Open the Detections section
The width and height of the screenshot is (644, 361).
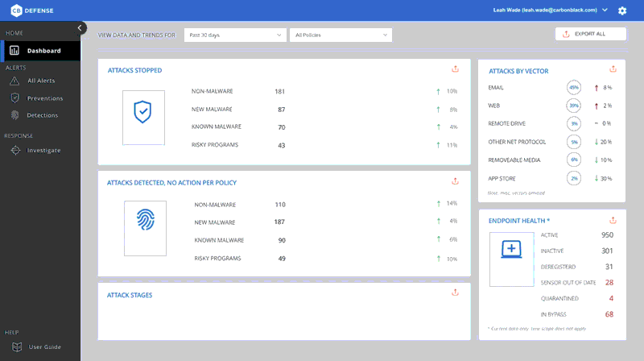43,115
